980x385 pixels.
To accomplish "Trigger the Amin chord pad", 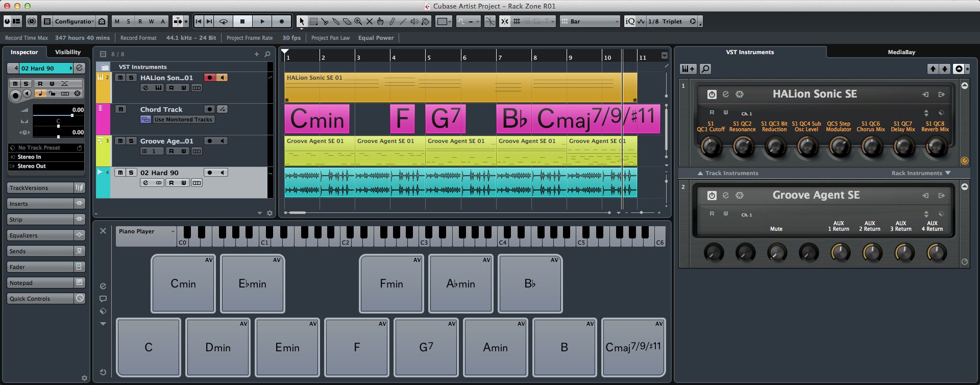I will [496, 347].
